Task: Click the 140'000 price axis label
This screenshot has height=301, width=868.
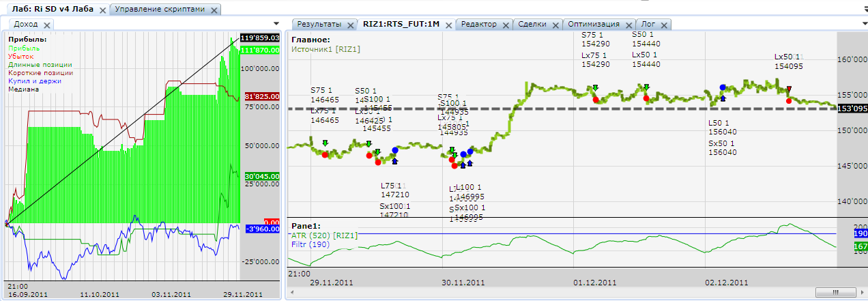Action: [x=852, y=201]
